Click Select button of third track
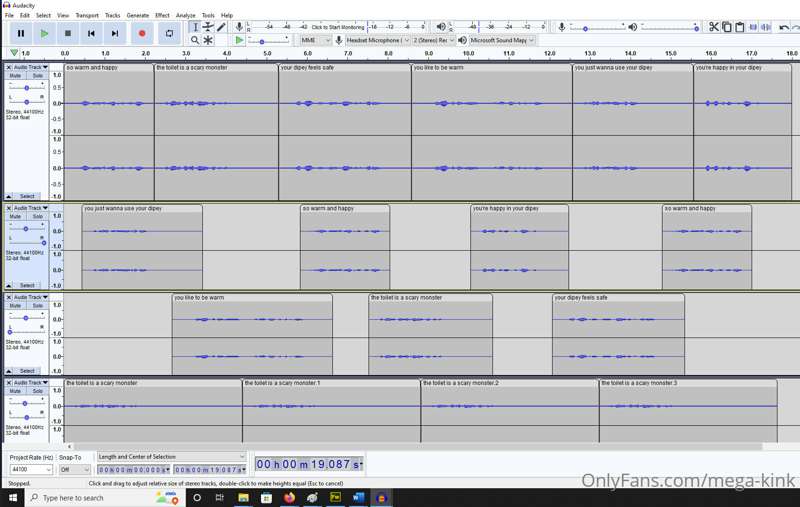This screenshot has width=800, height=507. tap(27, 371)
